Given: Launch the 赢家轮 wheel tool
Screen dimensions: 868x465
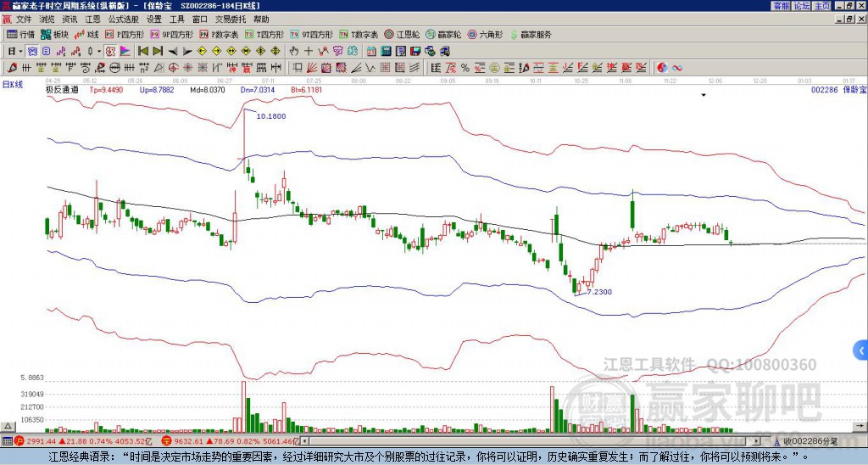Looking at the screenshot, I should (443, 34).
